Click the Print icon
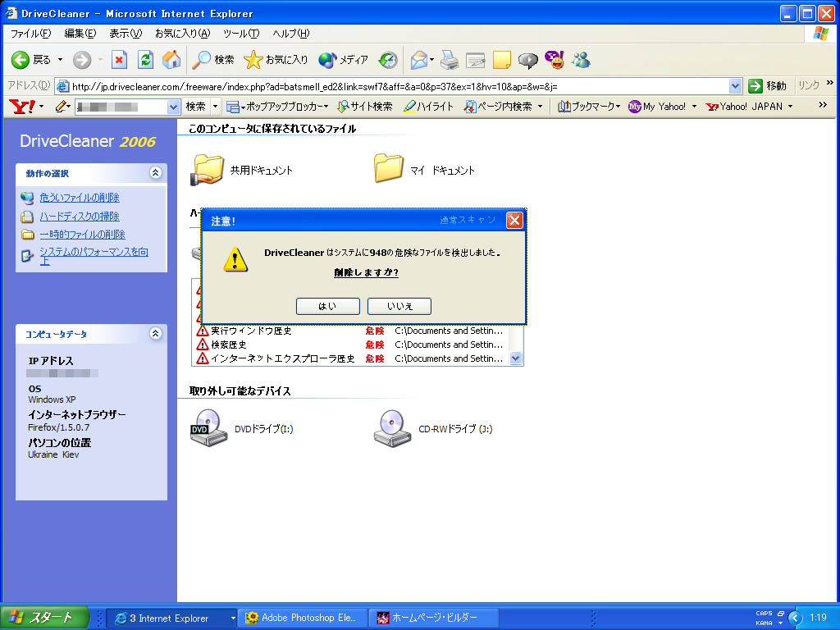840x630 pixels. click(x=450, y=59)
